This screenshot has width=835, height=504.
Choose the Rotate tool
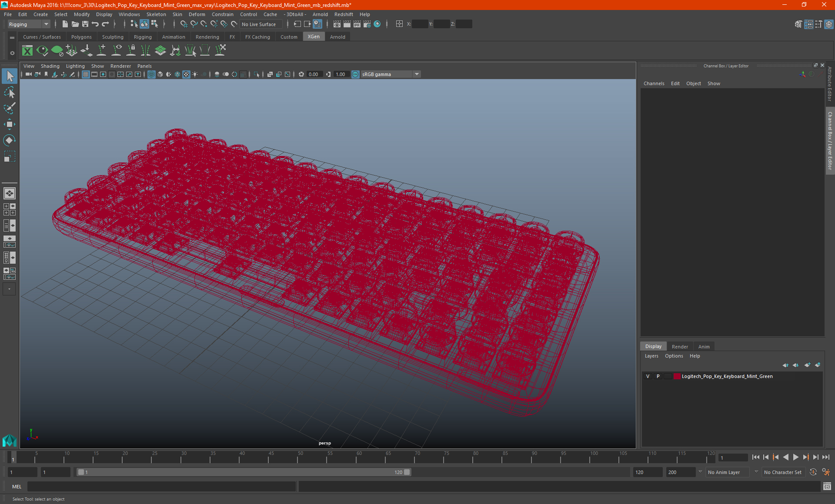tap(10, 140)
